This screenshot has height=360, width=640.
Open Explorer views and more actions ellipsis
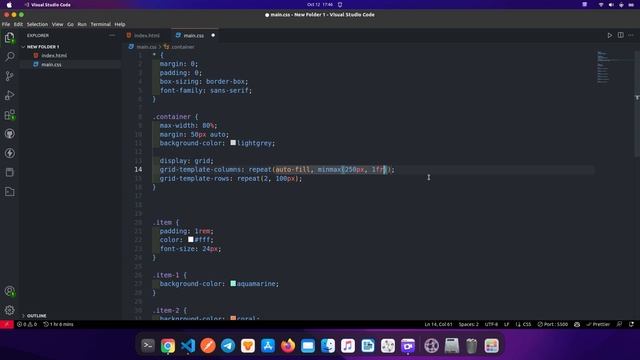112,36
